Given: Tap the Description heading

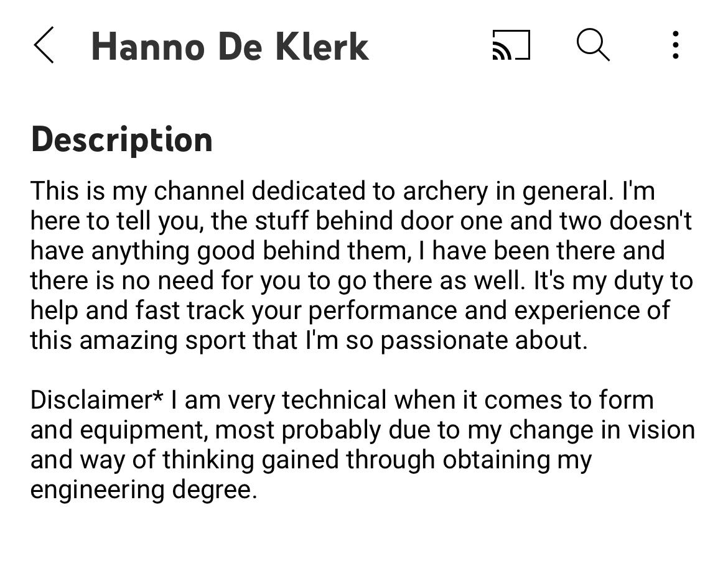Looking at the screenshot, I should tap(121, 139).
